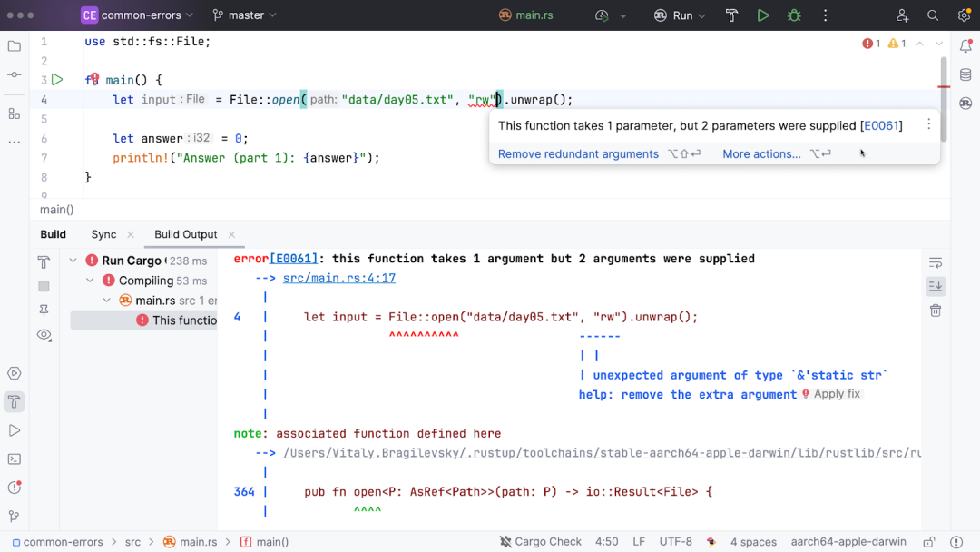Image resolution: width=980 pixels, height=552 pixels.
Task: Click the editor vertical scrollbar
Action: pyautogui.click(x=943, y=100)
